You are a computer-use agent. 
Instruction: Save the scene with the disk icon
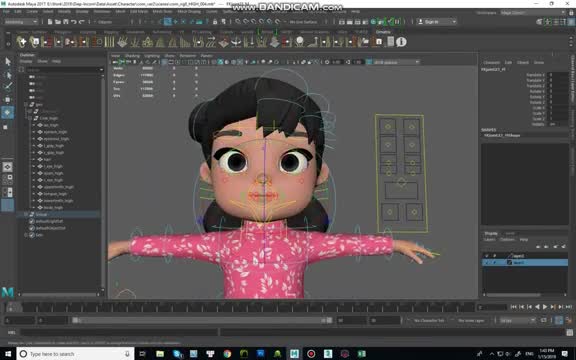click(66, 22)
